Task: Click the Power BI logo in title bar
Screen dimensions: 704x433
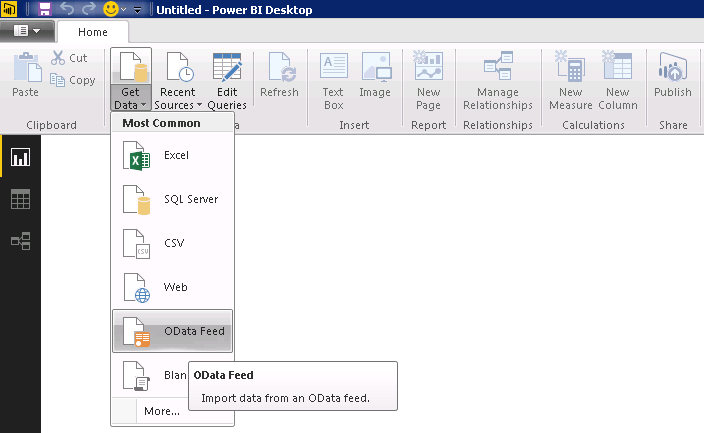Action: (x=9, y=9)
